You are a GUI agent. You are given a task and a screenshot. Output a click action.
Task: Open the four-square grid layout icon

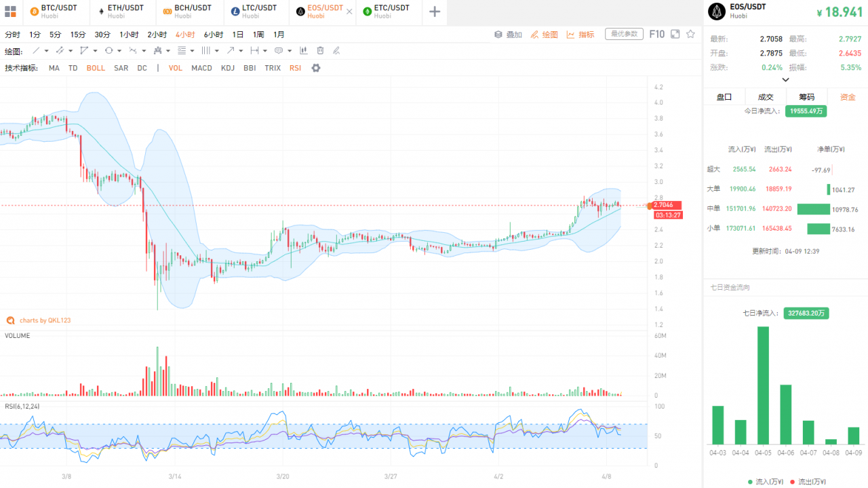[10, 12]
